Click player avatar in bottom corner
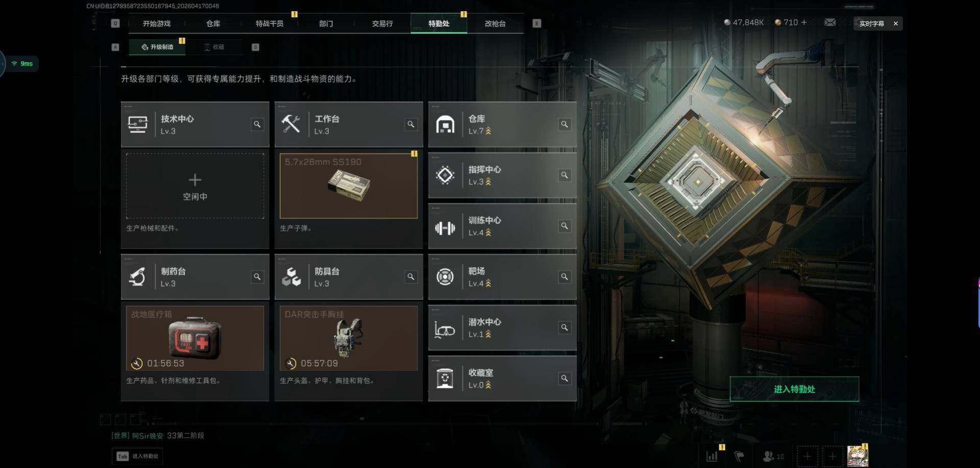Image resolution: width=980 pixels, height=468 pixels. [857, 456]
